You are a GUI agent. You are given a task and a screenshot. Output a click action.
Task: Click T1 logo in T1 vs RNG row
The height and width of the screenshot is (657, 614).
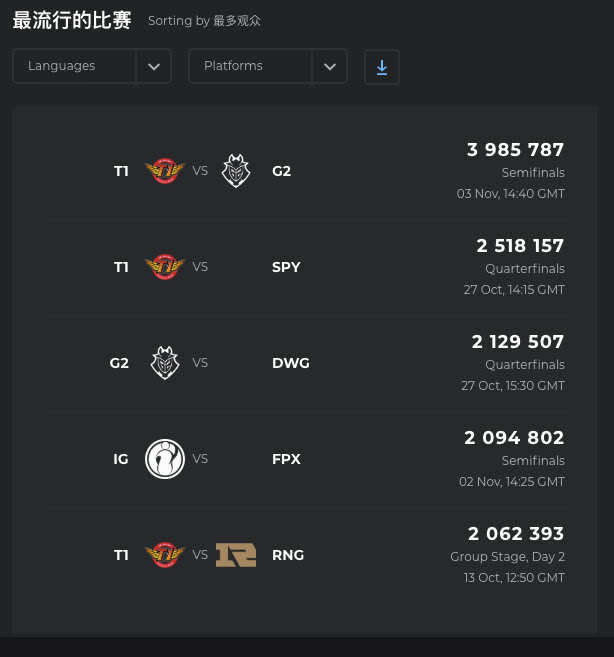(165, 554)
